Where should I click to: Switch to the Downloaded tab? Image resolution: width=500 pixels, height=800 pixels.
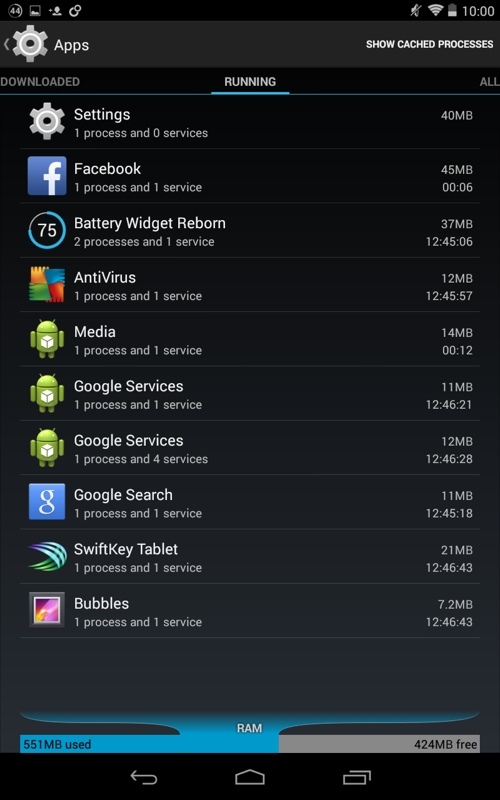[x=40, y=82]
